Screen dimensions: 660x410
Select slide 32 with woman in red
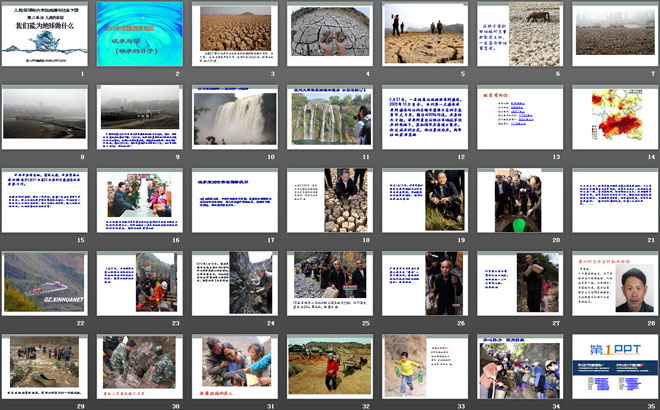tap(330, 365)
